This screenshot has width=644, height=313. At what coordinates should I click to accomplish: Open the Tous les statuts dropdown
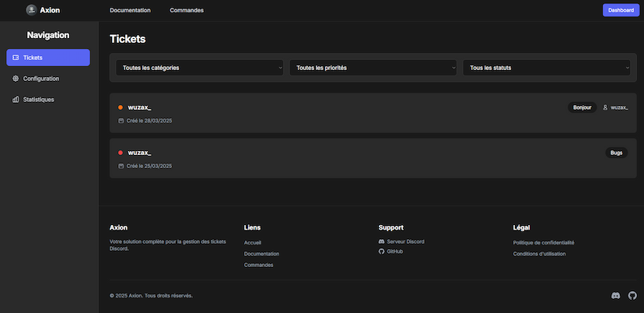tap(547, 68)
